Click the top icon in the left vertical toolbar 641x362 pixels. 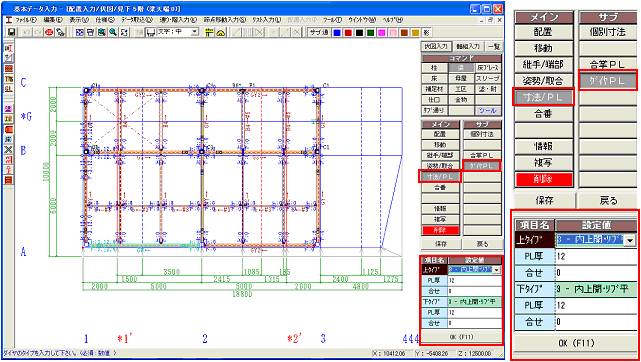8,49
